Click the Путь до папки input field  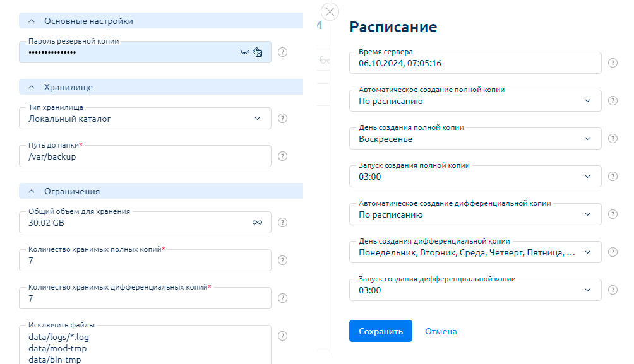pos(145,156)
